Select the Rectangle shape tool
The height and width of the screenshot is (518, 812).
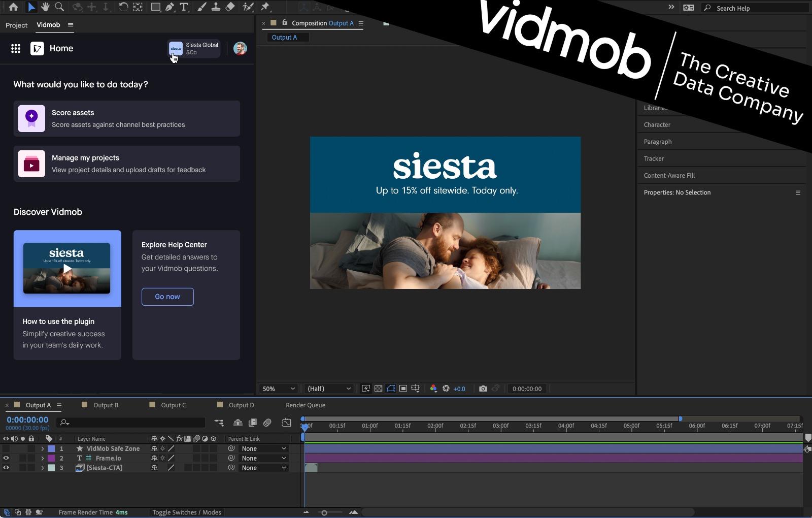point(156,7)
